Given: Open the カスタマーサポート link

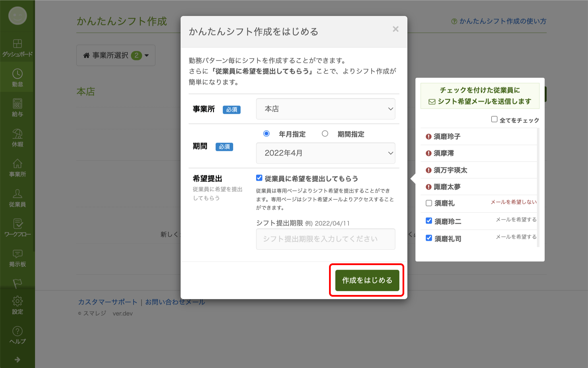Looking at the screenshot, I should pos(108,302).
